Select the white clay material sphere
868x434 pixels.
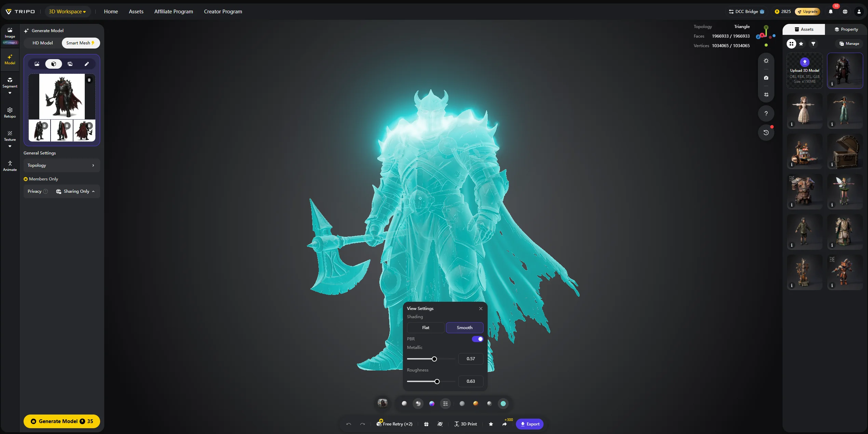404,404
